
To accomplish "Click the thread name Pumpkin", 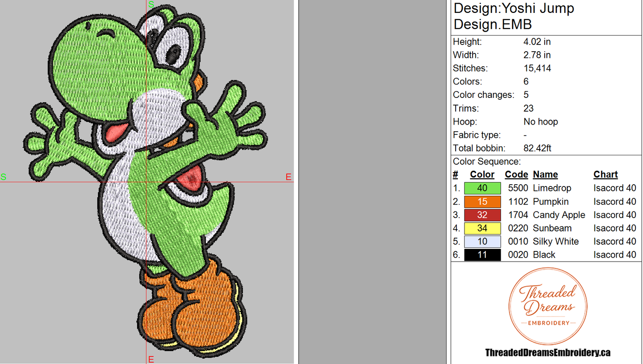I will click(551, 202).
